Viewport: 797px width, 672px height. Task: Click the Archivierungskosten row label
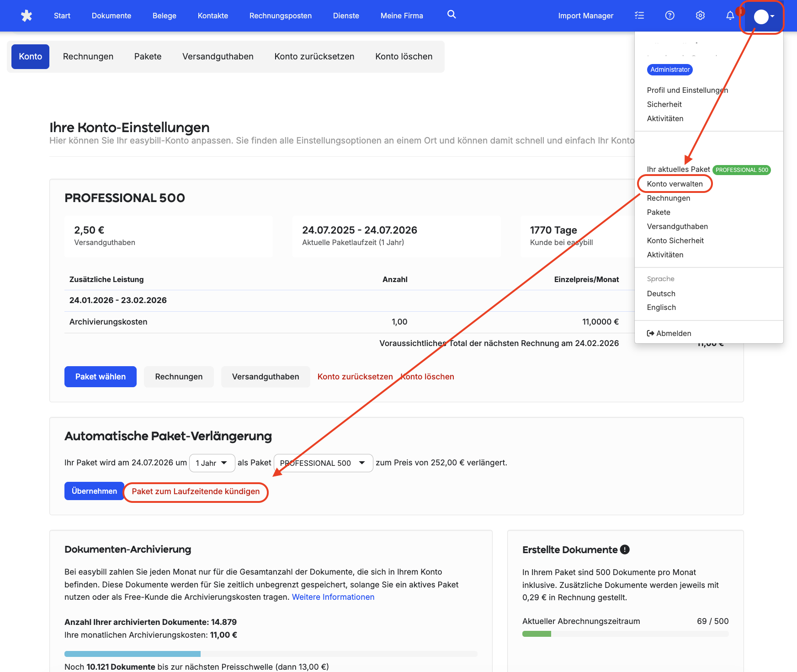tap(108, 322)
